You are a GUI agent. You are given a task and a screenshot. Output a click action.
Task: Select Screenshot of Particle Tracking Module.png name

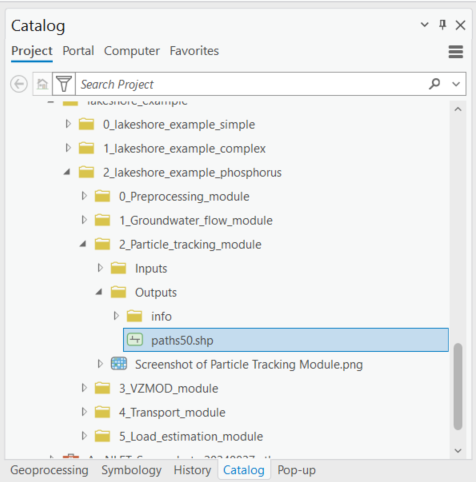pos(249,365)
